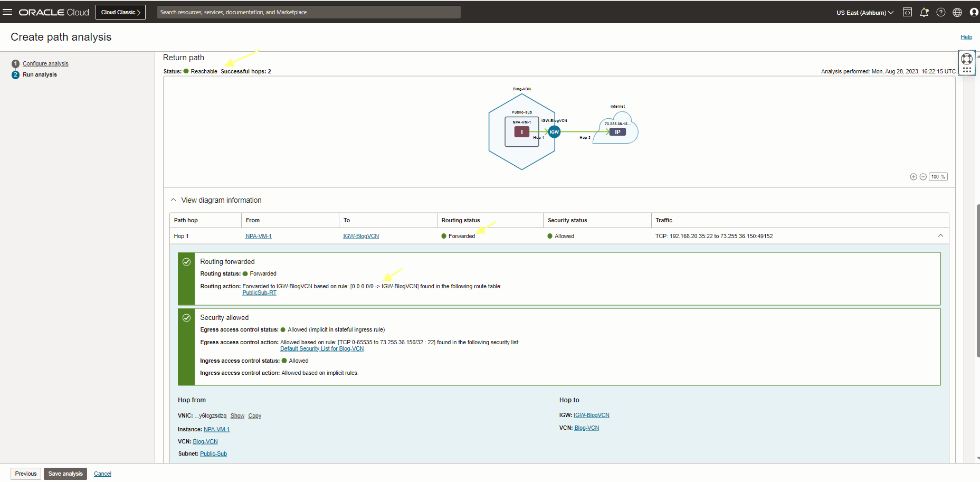Collapse the Hop 1 row details
Screen dimensions: 980x482
pos(940,236)
